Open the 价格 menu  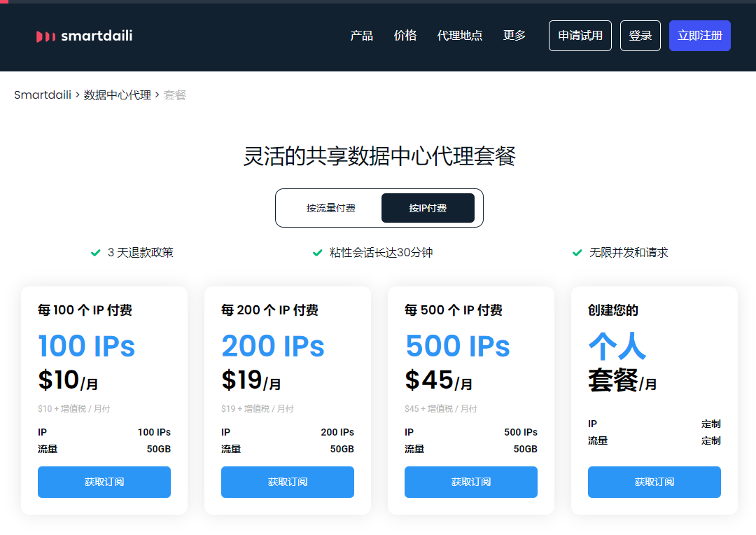tap(405, 36)
